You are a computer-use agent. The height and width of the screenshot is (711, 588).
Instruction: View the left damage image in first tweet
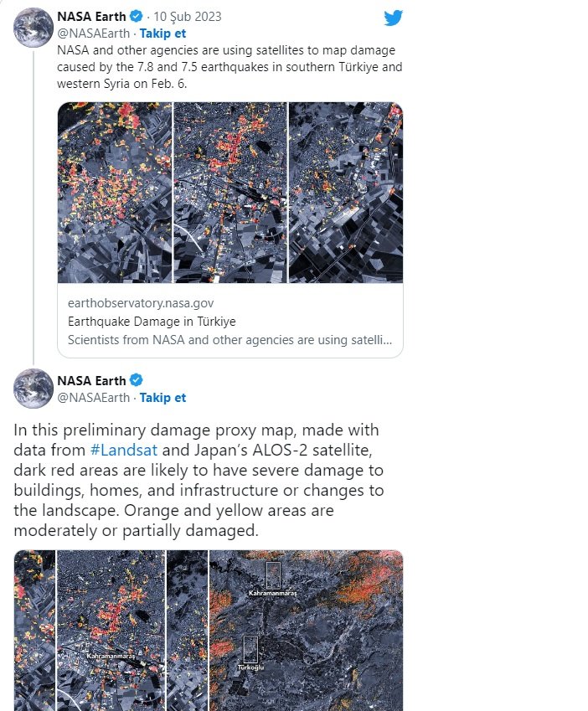pyautogui.click(x=114, y=193)
